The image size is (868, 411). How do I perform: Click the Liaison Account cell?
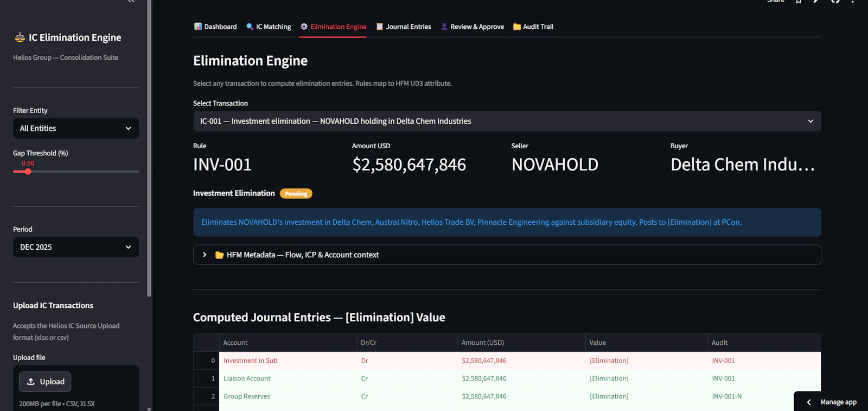(288, 378)
